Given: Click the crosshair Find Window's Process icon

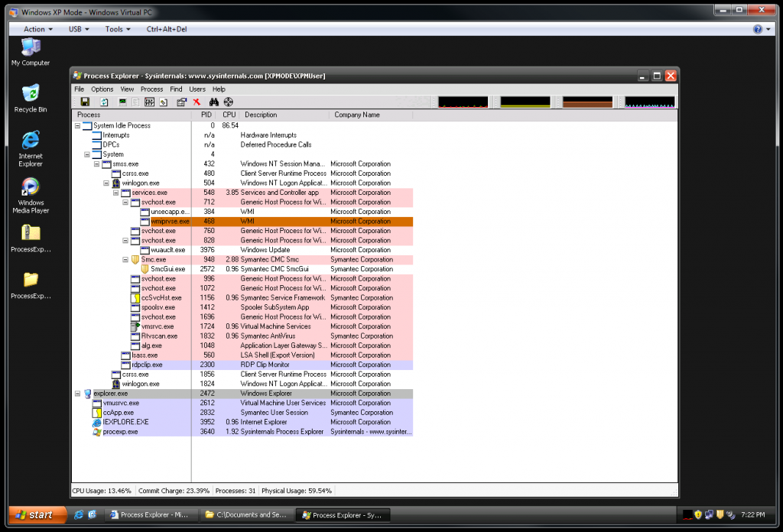Looking at the screenshot, I should [228, 102].
